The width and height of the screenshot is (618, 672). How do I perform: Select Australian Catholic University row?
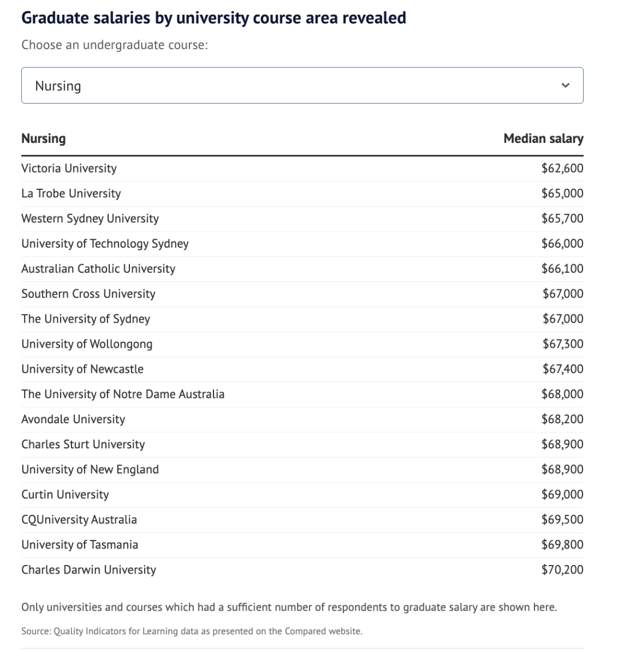coord(98,269)
